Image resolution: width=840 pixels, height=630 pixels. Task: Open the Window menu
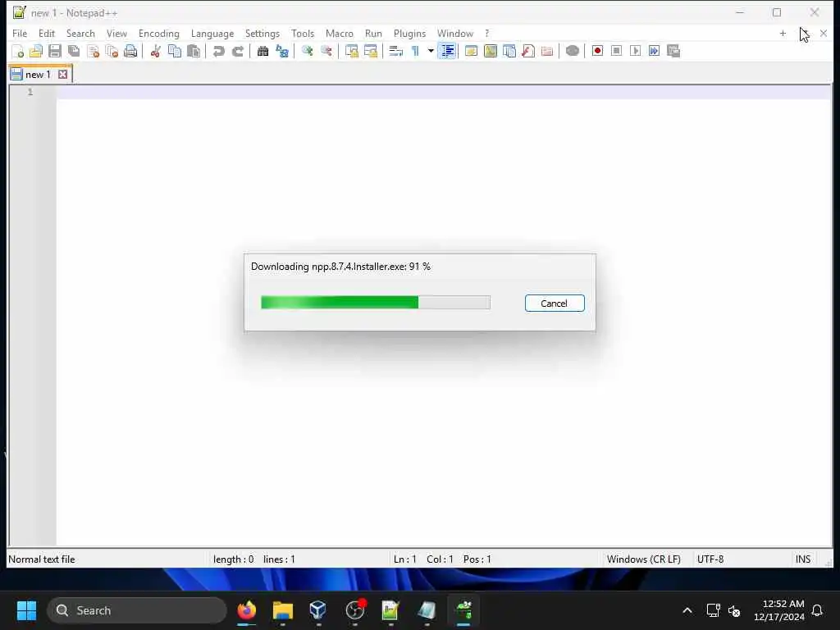454,33
